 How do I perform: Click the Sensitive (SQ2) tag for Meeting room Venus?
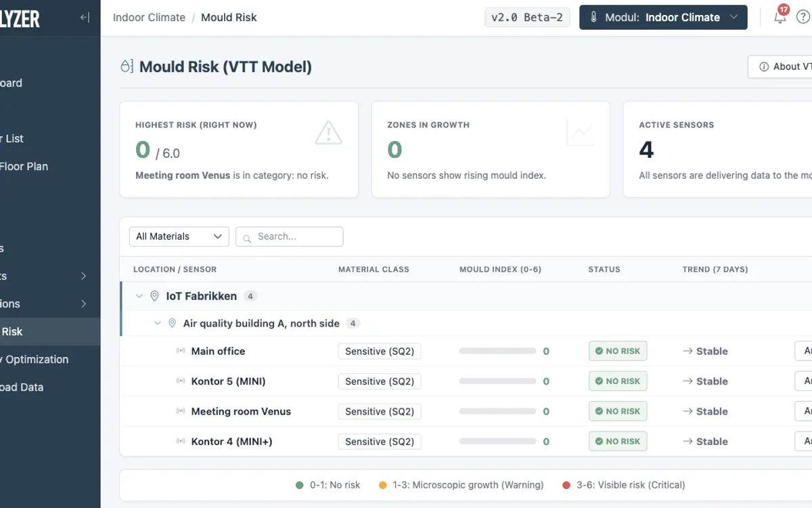[x=380, y=411]
